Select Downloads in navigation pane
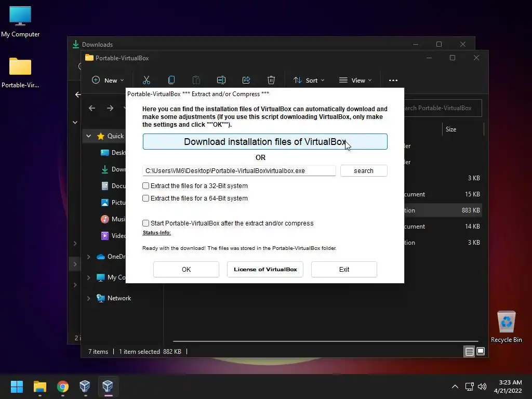The image size is (532, 399). click(x=114, y=169)
